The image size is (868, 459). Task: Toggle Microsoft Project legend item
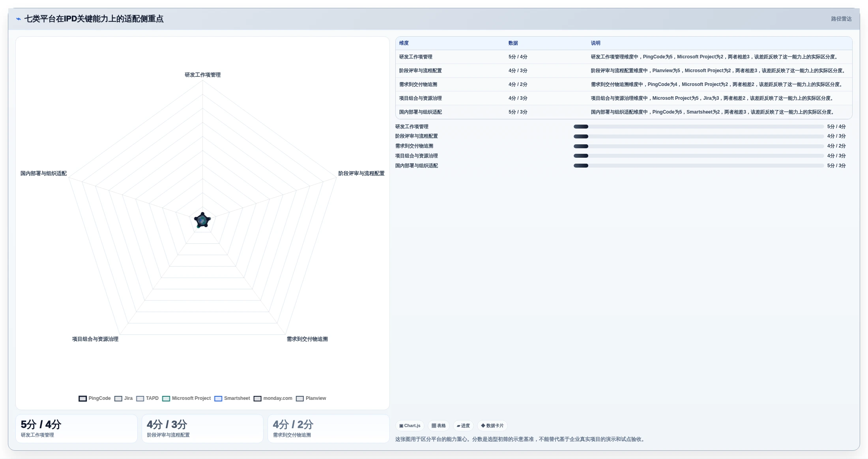tap(186, 399)
